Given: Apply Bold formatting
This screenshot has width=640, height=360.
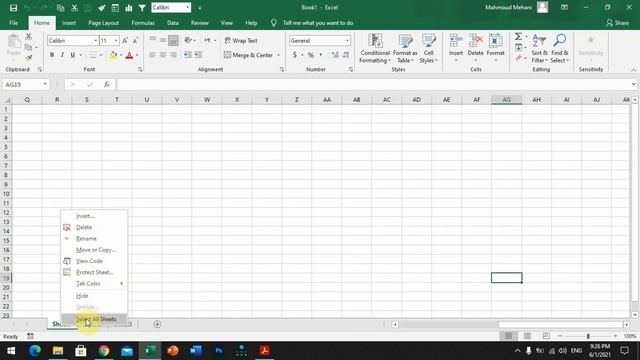Looking at the screenshot, I should click(x=52, y=55).
